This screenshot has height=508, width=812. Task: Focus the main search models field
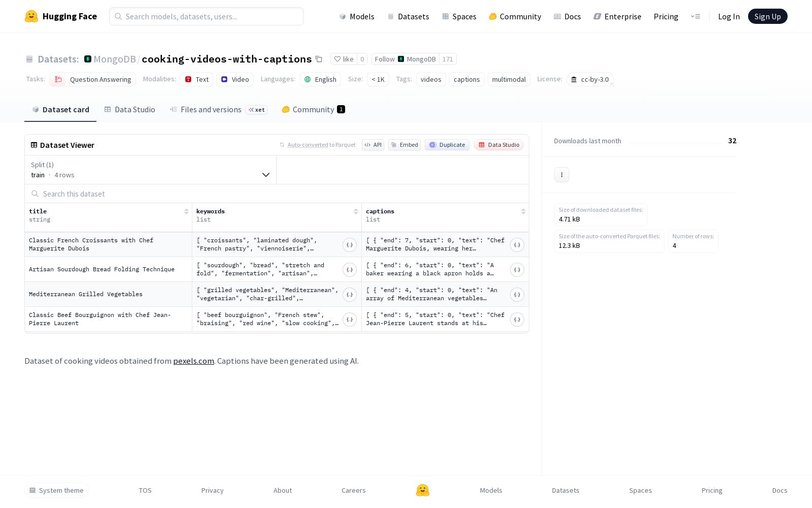point(207,16)
